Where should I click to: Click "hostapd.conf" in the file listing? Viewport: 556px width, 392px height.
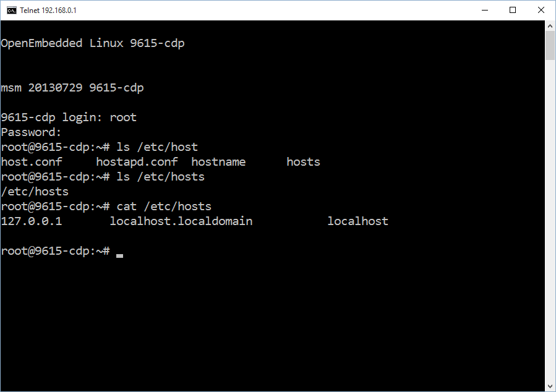[137, 162]
